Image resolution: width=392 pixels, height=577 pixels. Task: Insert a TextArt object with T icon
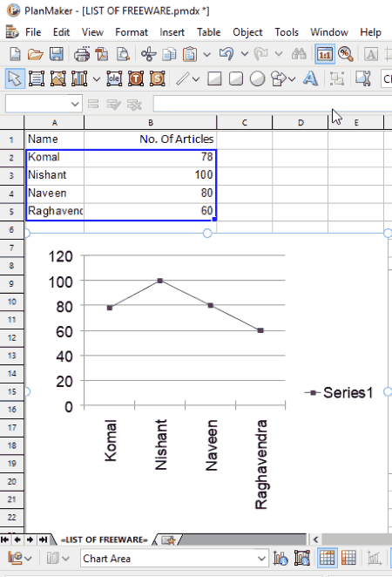[x=136, y=78]
